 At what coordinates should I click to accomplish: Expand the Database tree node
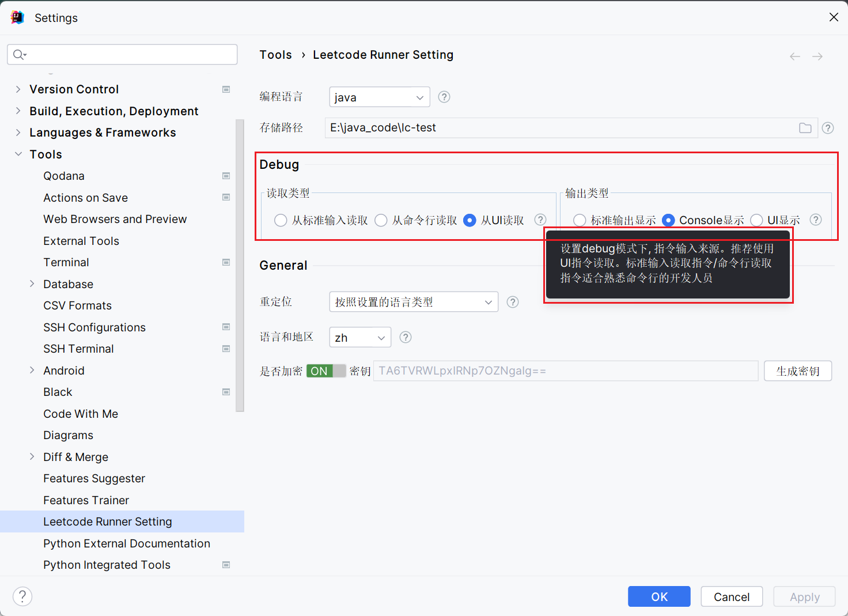pyautogui.click(x=32, y=284)
